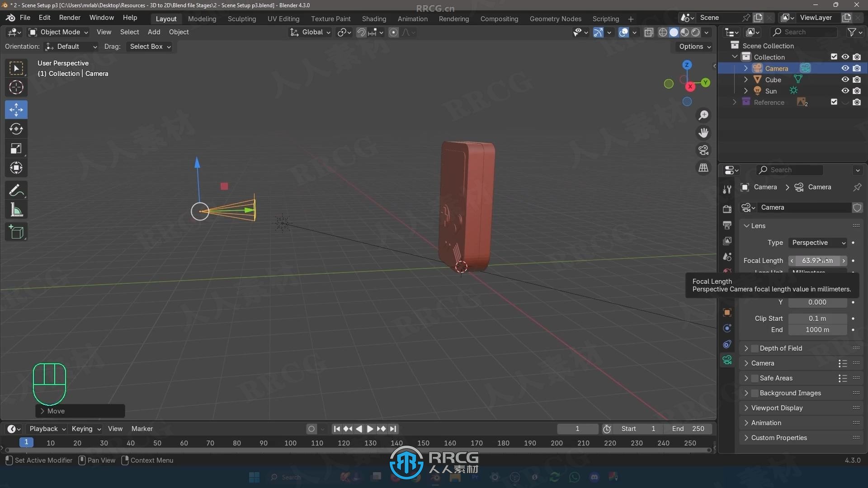The width and height of the screenshot is (868, 488).
Task: Switch to the Geometry Nodes workspace tab
Action: click(555, 19)
